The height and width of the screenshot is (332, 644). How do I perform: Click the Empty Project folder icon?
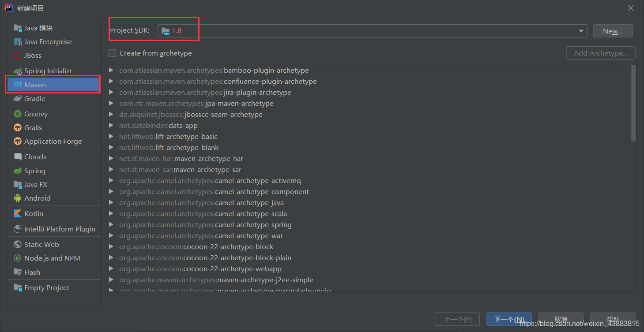tap(18, 288)
